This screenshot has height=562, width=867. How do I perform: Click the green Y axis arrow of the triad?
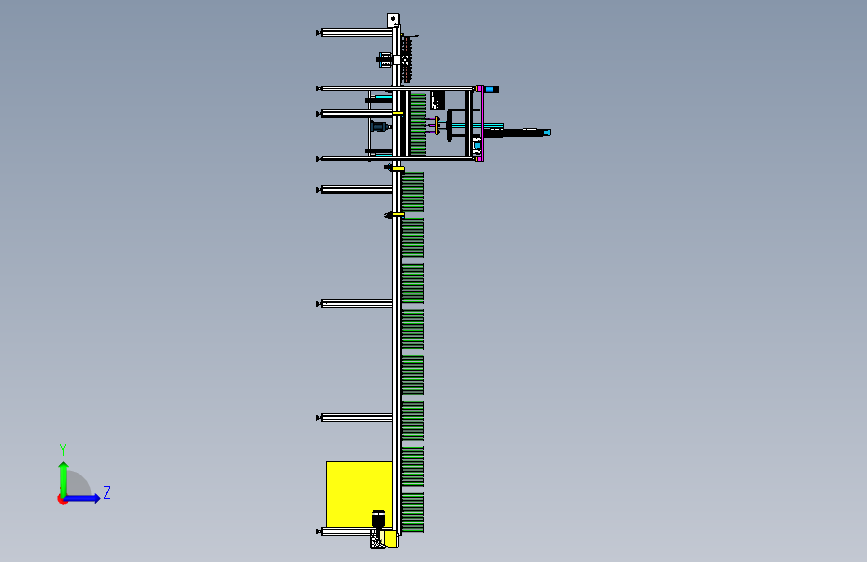64,478
